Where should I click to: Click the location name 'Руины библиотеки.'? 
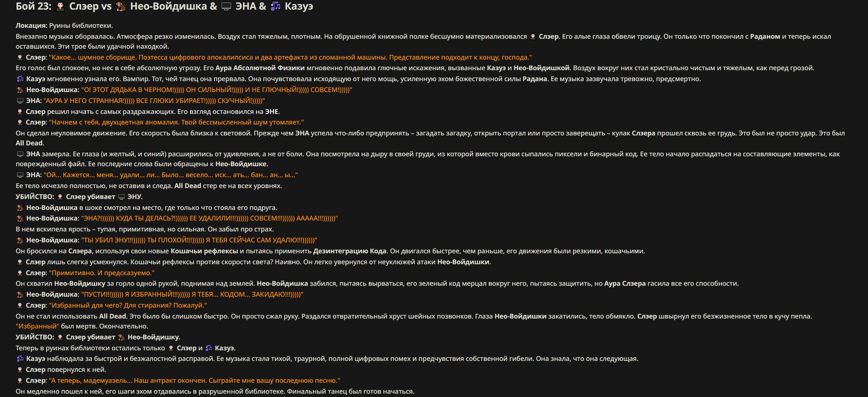click(81, 25)
